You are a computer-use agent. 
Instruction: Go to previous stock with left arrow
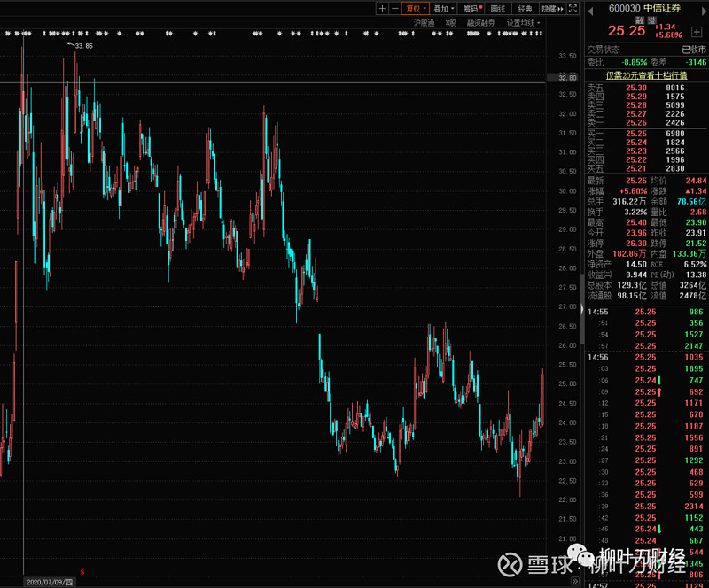tap(590, 11)
